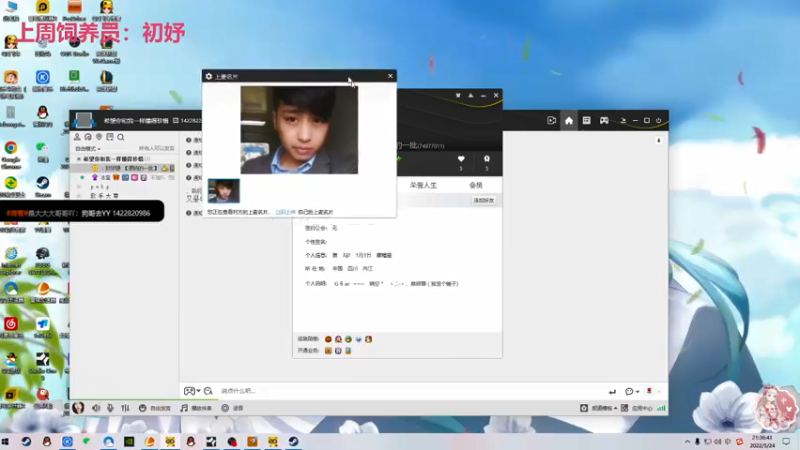Open the free mode dropdown in the sidebar
This screenshot has height=450, width=800.
pyautogui.click(x=88, y=148)
